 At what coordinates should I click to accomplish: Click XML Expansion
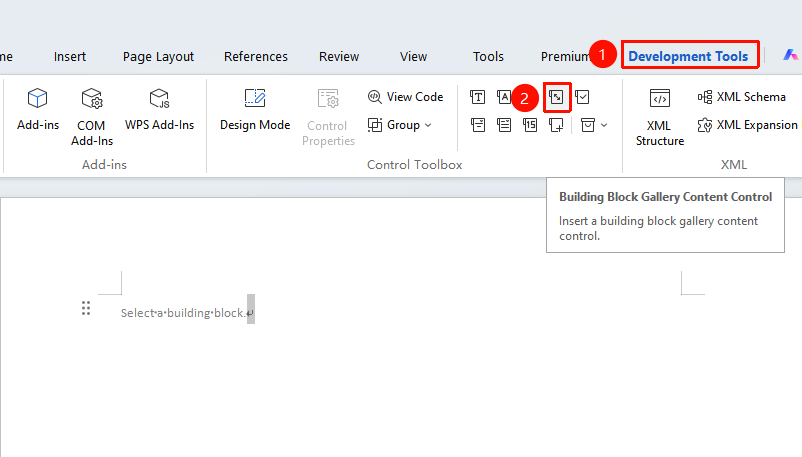(747, 125)
